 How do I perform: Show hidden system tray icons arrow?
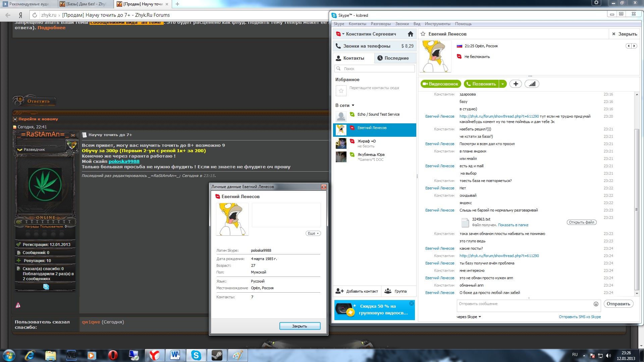[584, 355]
